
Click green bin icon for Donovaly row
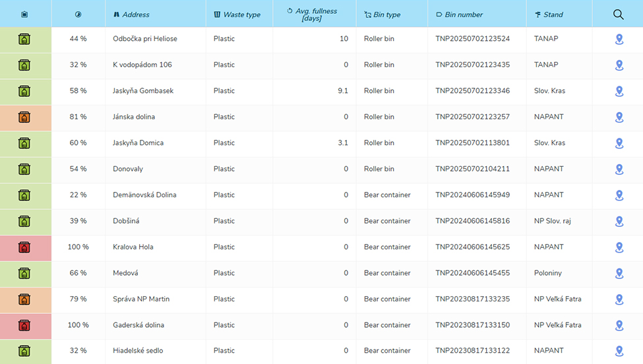(24, 169)
